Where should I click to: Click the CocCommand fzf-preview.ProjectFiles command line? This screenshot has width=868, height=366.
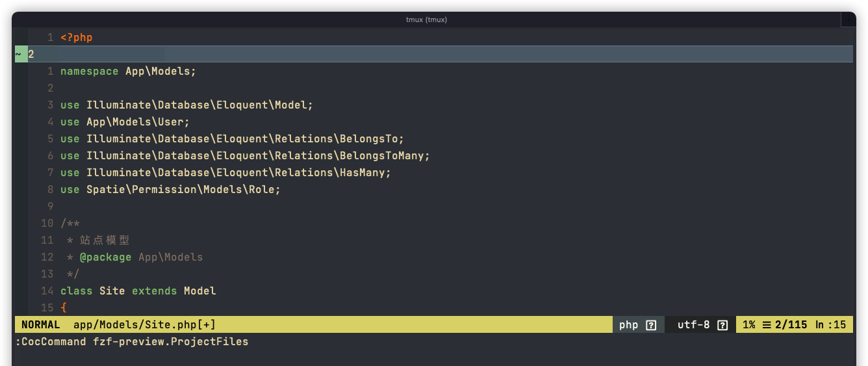click(132, 342)
